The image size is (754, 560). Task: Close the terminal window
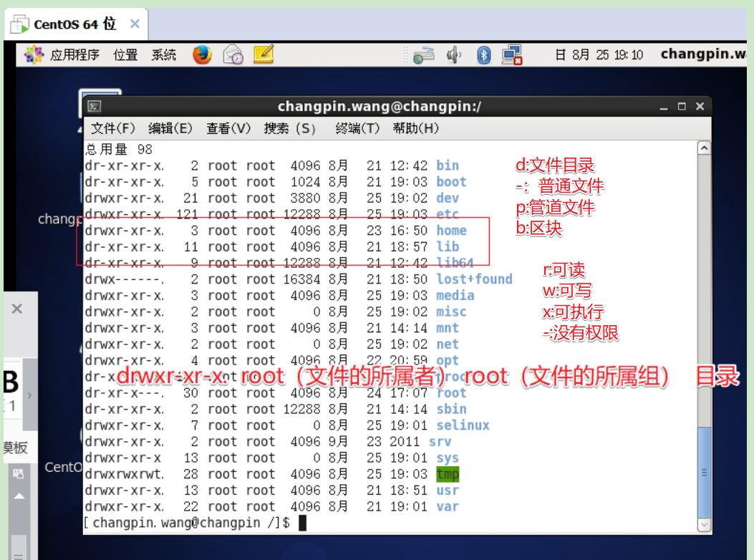coord(700,106)
